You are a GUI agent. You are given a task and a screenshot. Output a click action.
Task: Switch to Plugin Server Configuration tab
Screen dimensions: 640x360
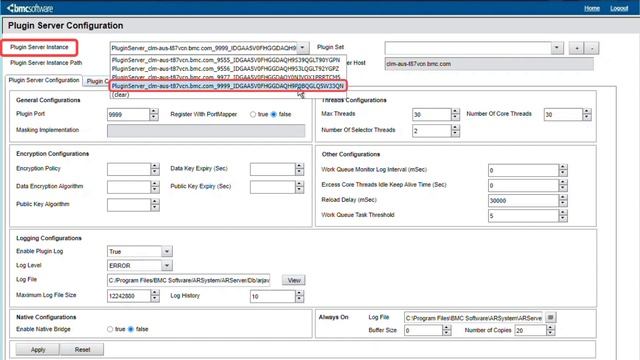pos(44,80)
